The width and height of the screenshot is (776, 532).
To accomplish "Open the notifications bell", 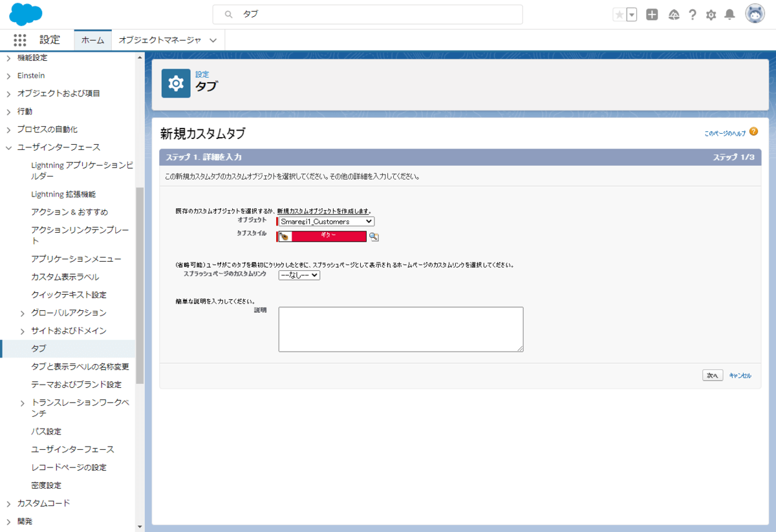I will coord(729,14).
